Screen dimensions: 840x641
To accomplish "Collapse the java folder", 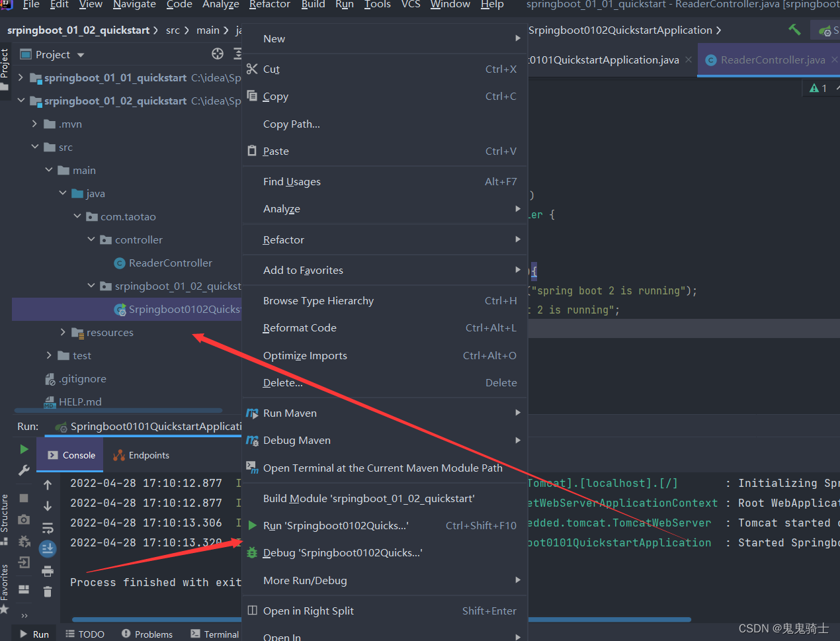I will 63,193.
